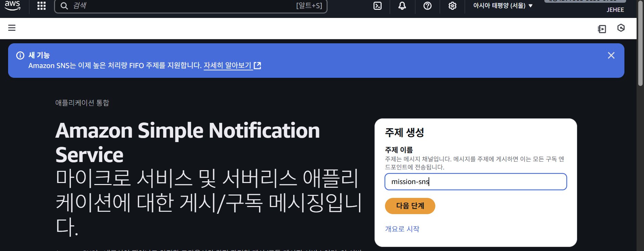
Task: Click the 주제 이름 input containing mission-sns
Action: pyautogui.click(x=475, y=182)
